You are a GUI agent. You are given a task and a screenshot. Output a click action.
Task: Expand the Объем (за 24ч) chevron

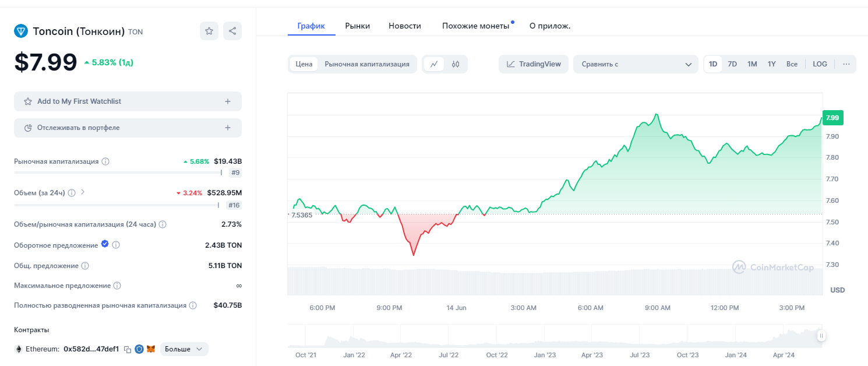[83, 192]
